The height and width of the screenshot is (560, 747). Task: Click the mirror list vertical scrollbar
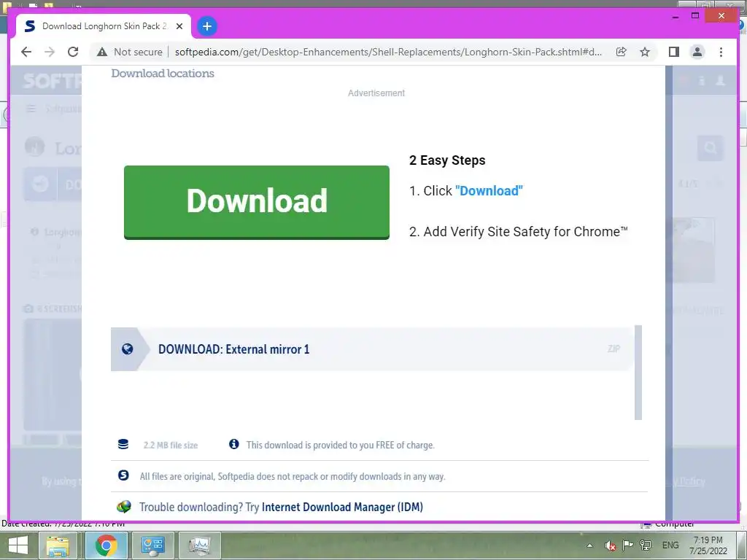tap(638, 373)
